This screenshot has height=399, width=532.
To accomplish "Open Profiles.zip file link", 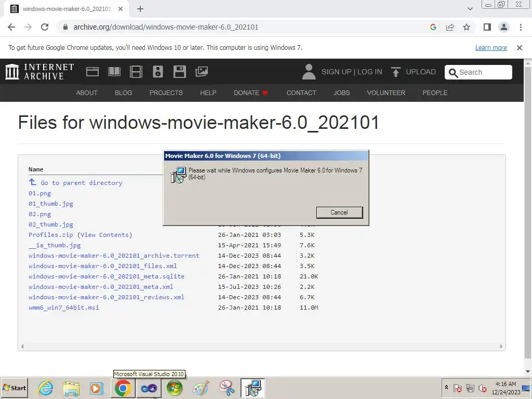I will (50, 235).
